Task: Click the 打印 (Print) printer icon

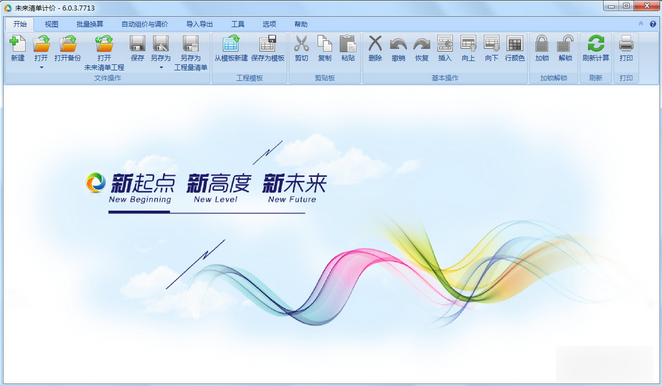Action: 626,43
